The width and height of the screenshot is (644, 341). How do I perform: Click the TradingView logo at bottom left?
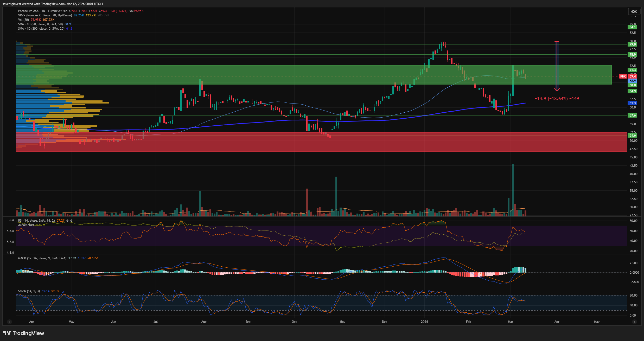(24, 333)
